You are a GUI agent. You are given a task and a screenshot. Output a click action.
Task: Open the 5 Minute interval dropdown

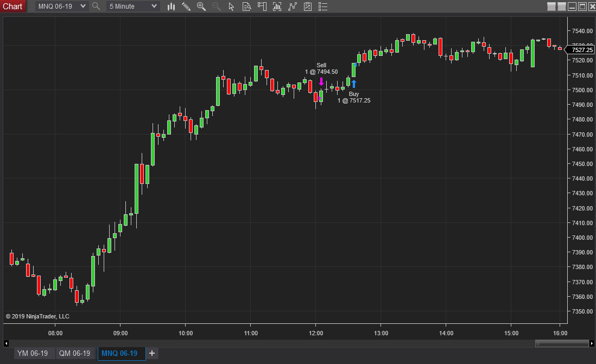coord(132,7)
